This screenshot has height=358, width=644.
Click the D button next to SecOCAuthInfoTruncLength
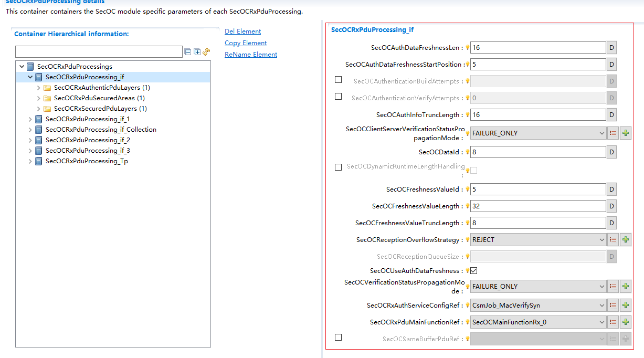point(611,114)
